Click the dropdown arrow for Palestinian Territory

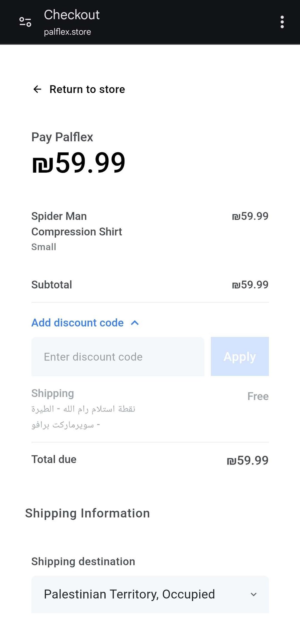pyautogui.click(x=253, y=594)
